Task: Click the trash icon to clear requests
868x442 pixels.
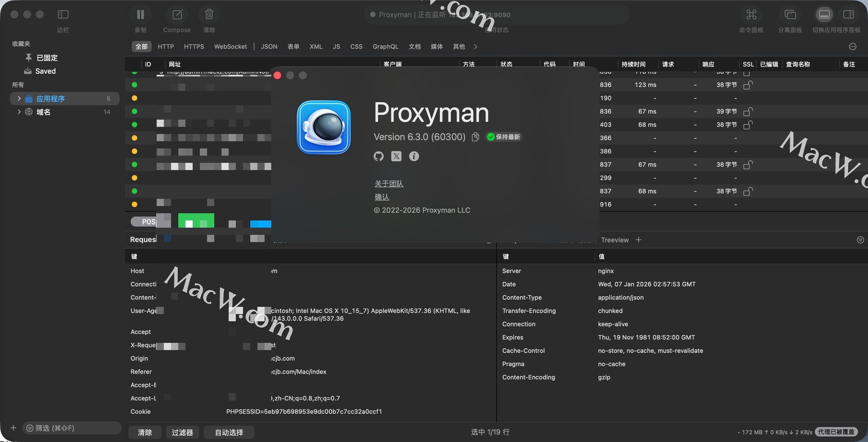Action: click(209, 15)
